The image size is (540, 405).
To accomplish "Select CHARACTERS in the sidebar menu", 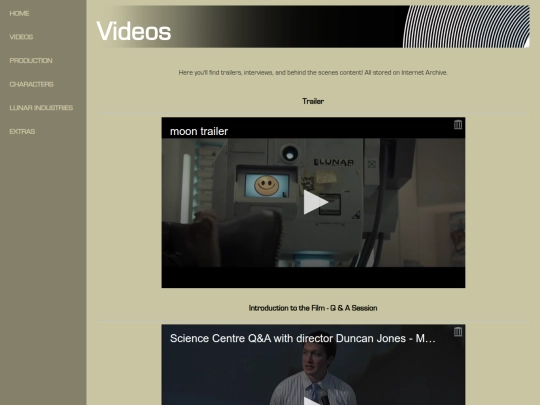I will point(31,84).
